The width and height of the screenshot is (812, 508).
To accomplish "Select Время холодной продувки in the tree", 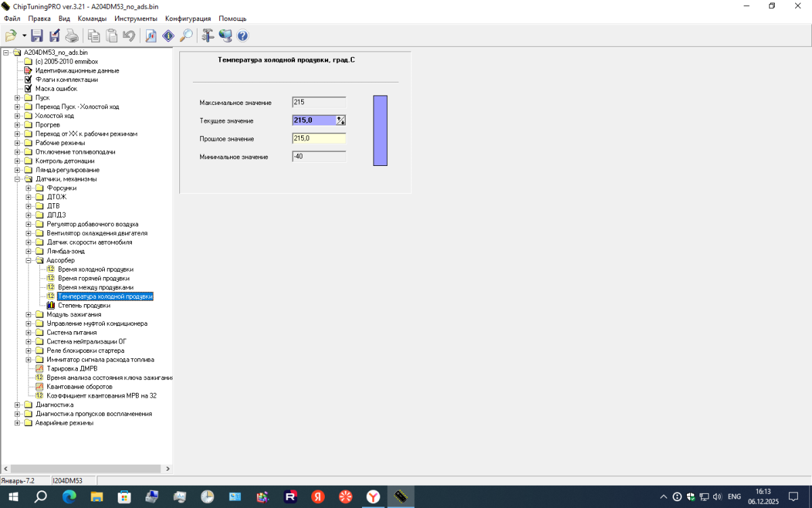I will [95, 269].
